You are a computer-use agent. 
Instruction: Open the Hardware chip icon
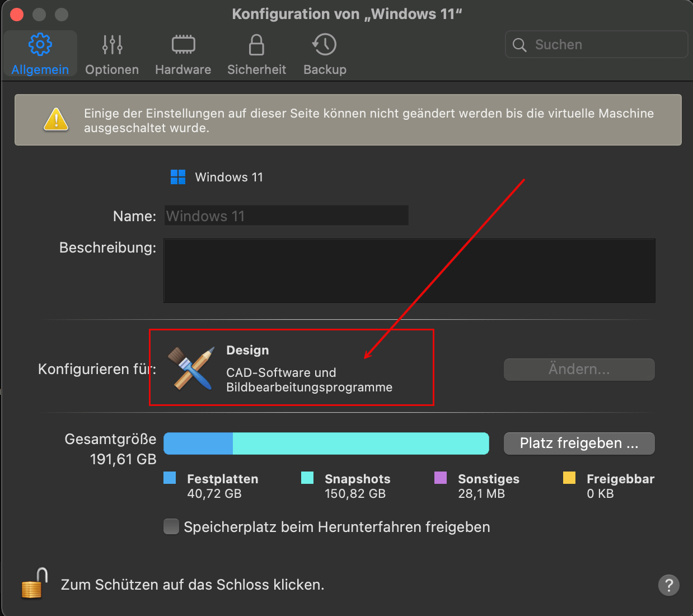click(183, 45)
